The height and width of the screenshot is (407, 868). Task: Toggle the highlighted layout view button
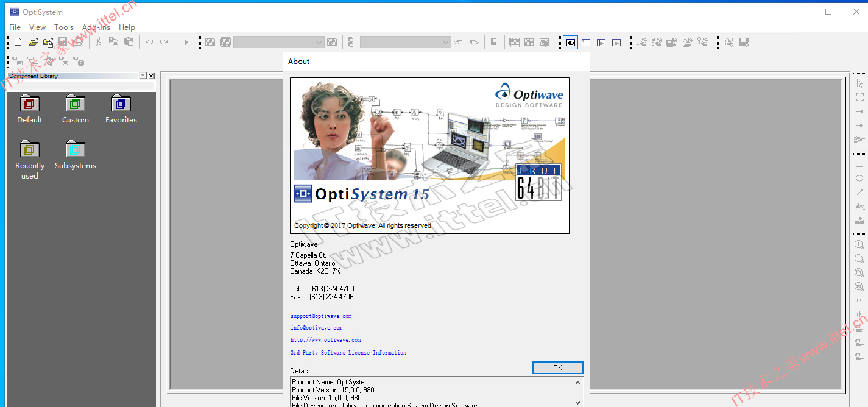click(571, 42)
